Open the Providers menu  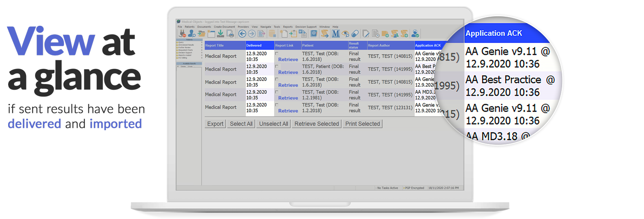(x=243, y=27)
